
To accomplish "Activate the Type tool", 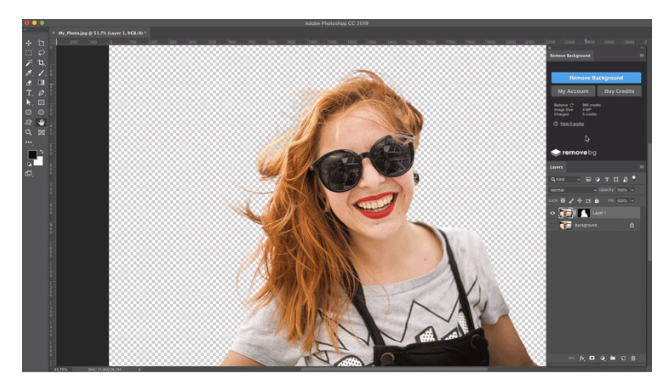I will coord(29,93).
